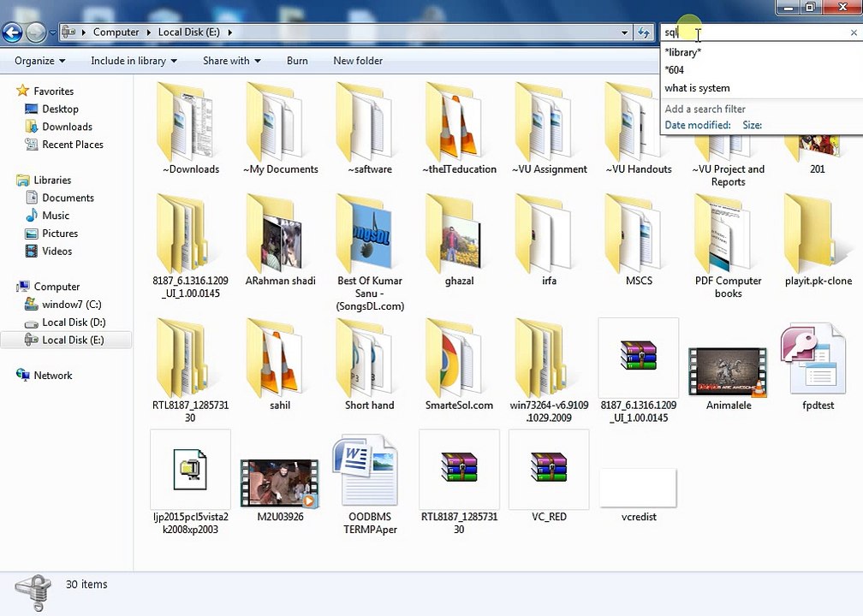
Task: Open Recent Places in Favorites
Action: pyautogui.click(x=64, y=144)
